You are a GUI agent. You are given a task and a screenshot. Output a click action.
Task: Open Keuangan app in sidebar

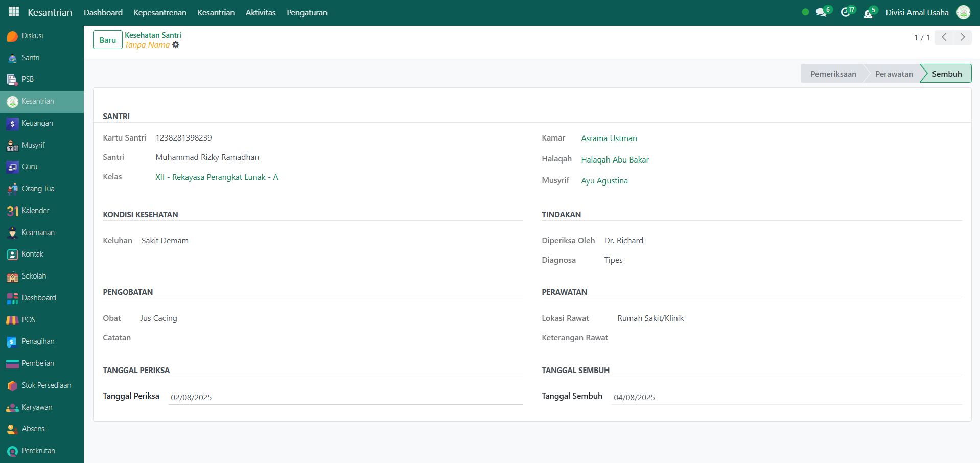click(37, 123)
